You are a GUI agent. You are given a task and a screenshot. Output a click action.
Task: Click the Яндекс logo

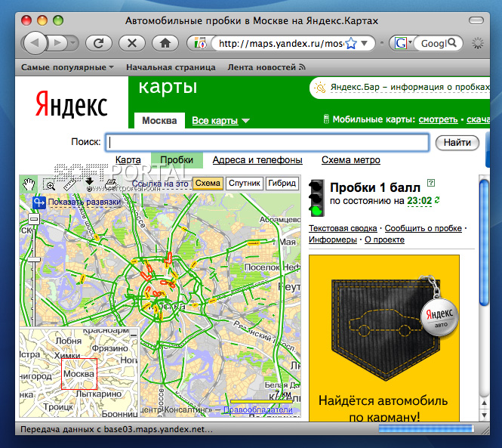click(71, 104)
